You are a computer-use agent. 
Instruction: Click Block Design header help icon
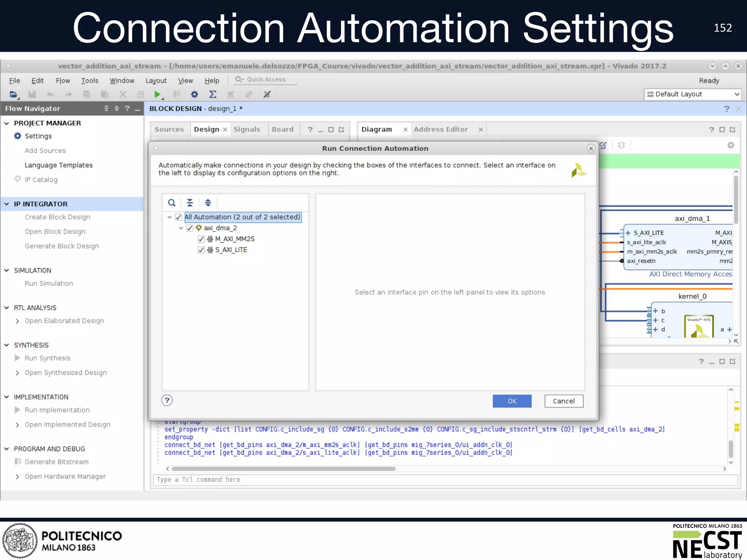[727, 109]
